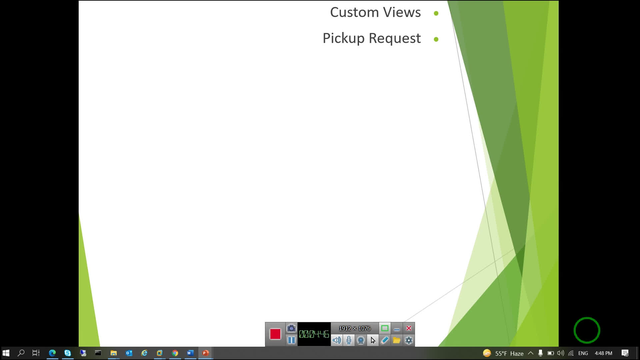This screenshot has height=360, width=640.
Task: Open network signal settings in tray
Action: click(571, 353)
